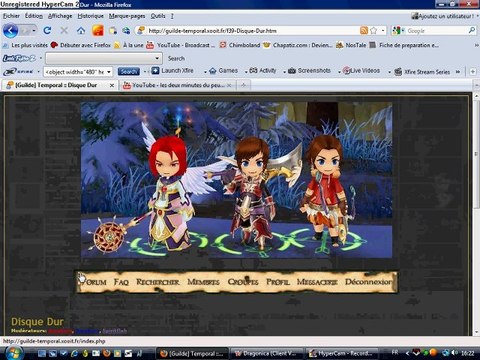Click the Live Videos toolbar item

click(362, 71)
